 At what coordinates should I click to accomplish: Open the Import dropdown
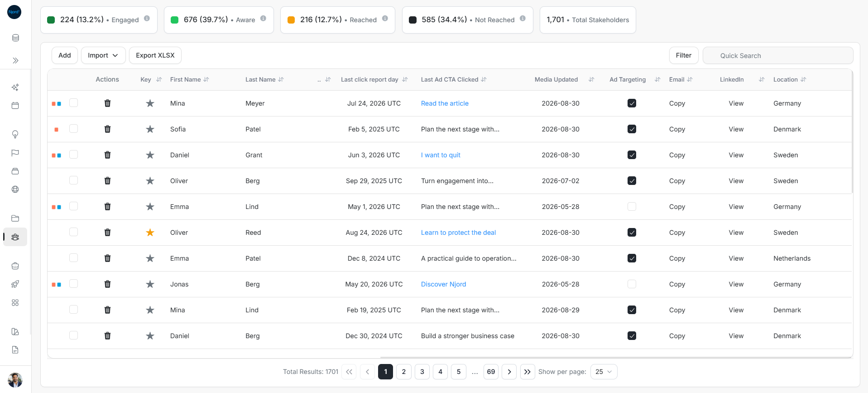click(x=103, y=55)
